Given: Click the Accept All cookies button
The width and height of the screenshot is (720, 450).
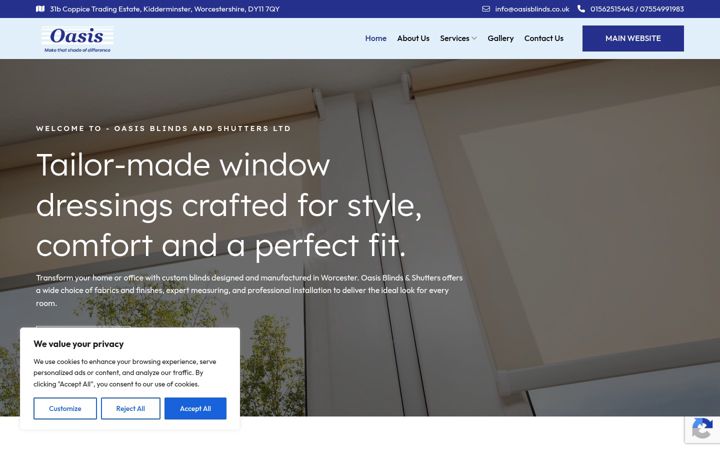Looking at the screenshot, I should point(196,408).
